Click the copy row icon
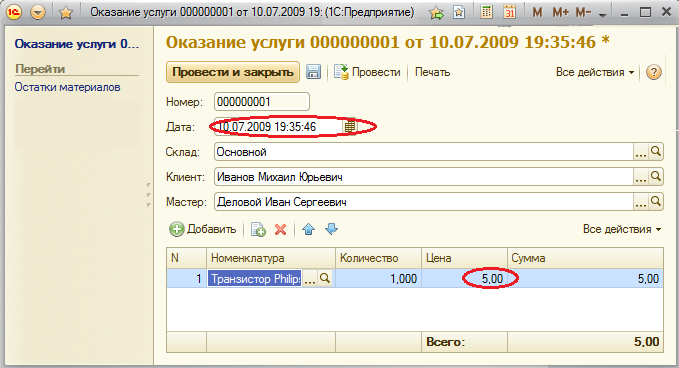The image size is (679, 368). [x=258, y=229]
